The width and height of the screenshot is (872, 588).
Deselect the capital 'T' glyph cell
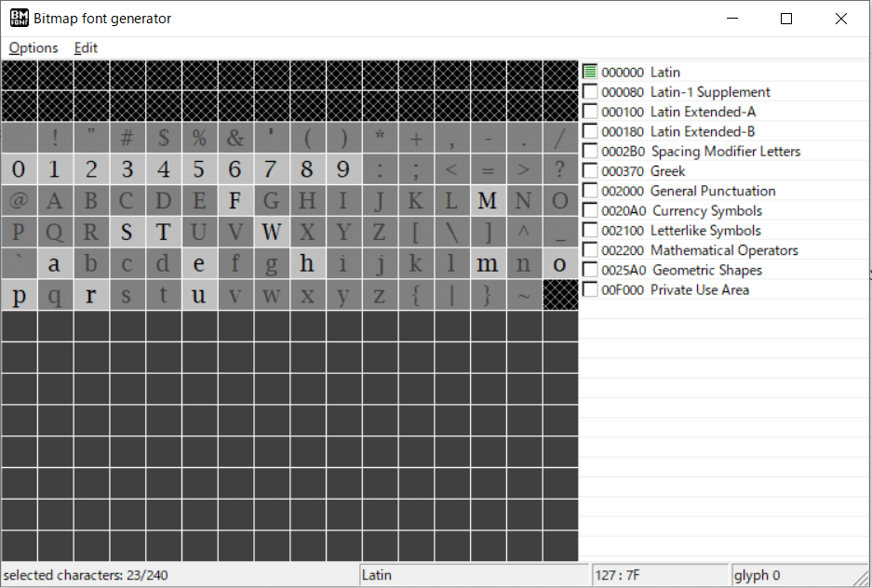(x=163, y=232)
